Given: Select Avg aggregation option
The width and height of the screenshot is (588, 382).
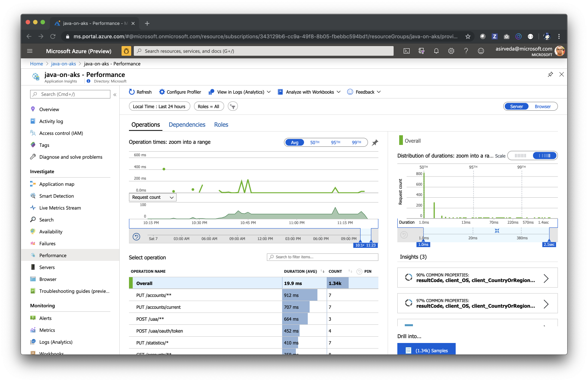Looking at the screenshot, I should (x=295, y=143).
